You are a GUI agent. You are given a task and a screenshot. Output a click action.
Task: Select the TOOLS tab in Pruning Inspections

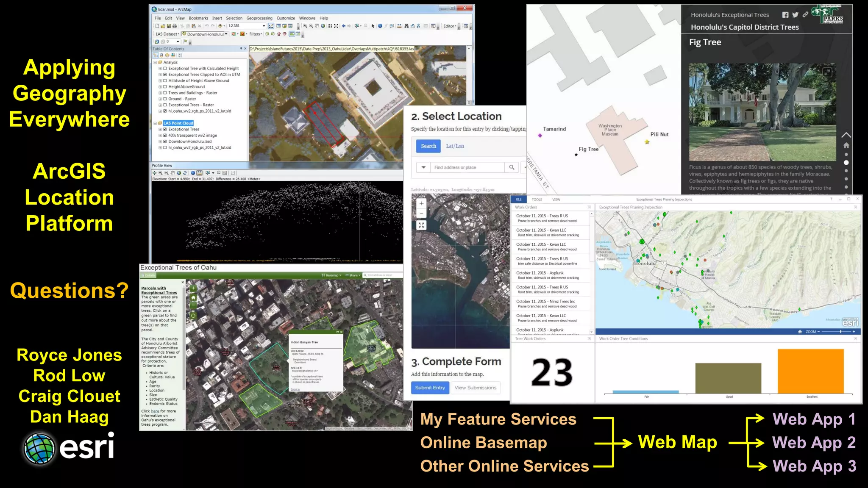click(537, 200)
